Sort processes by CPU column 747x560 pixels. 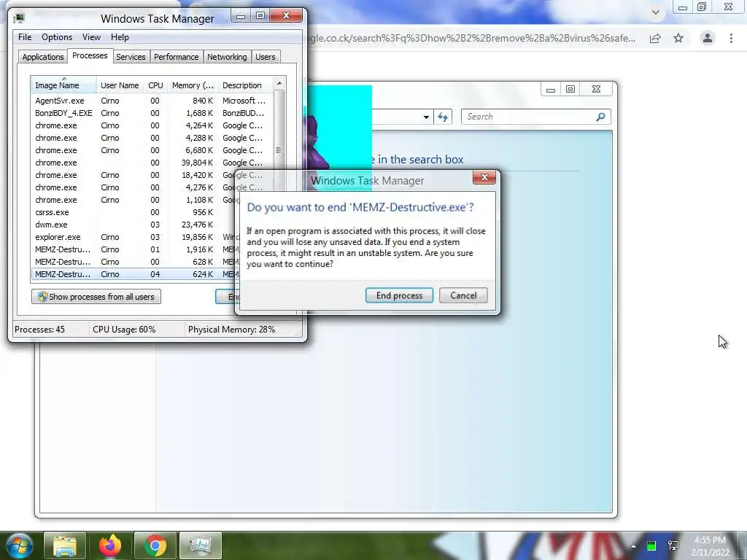pyautogui.click(x=155, y=85)
